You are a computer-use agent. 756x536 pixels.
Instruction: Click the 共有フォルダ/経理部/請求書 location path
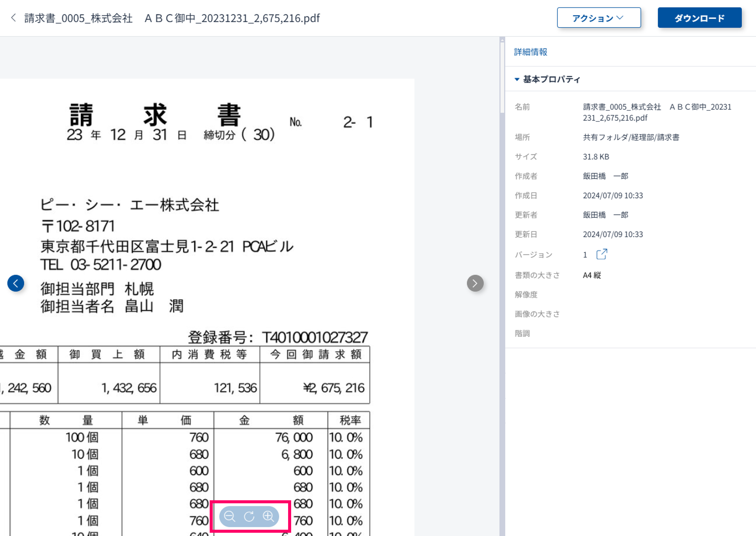631,137
